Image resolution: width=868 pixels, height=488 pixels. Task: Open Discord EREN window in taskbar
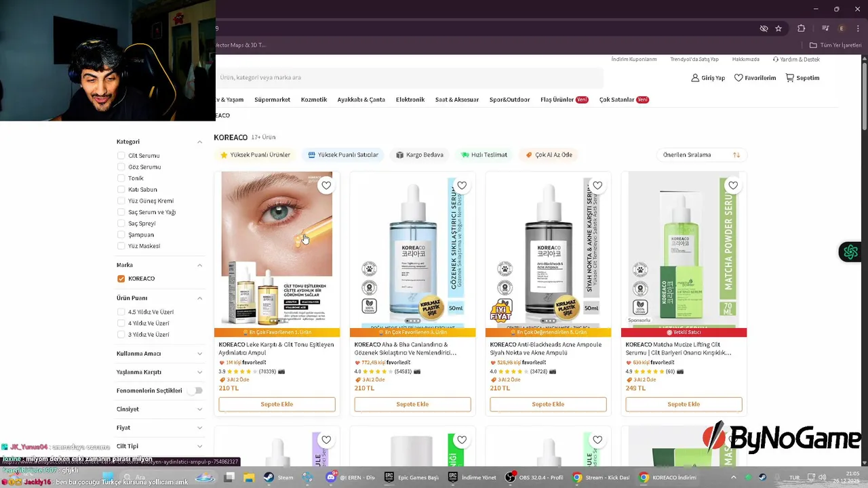(x=351, y=477)
